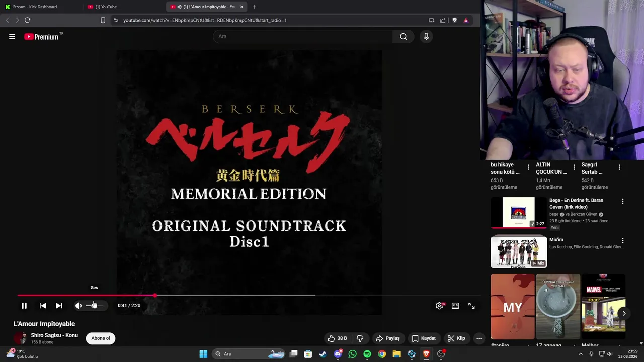Launch Microsoft Store from the taskbar

[x=308, y=354]
